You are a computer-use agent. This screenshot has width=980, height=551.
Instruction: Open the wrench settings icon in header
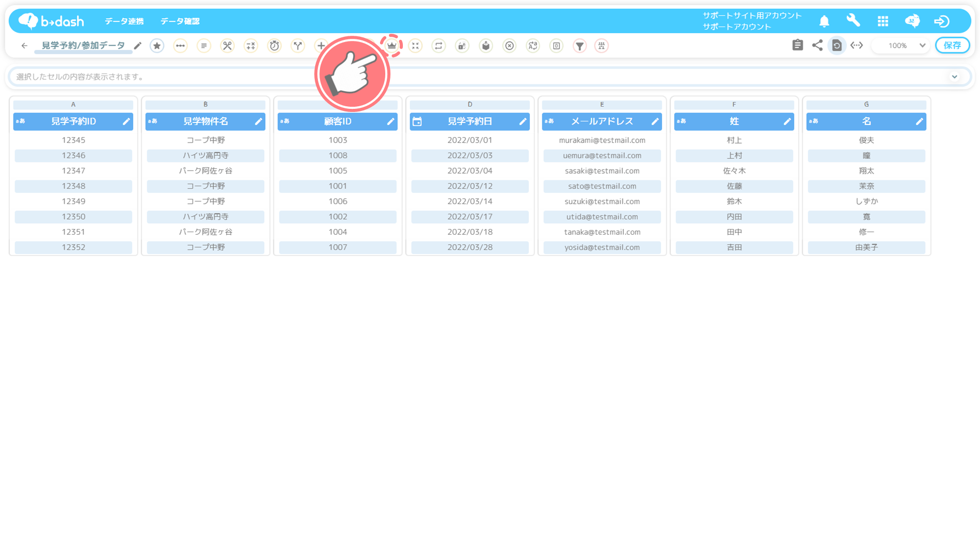(x=853, y=21)
